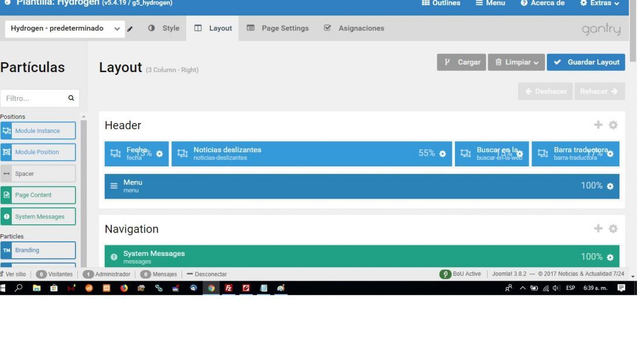Open Windows notification center

click(x=621, y=288)
